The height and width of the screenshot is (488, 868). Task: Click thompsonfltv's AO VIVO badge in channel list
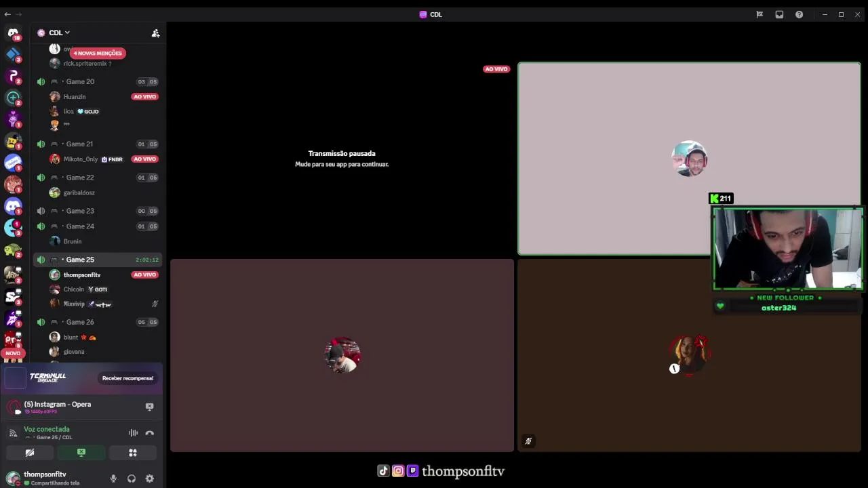point(145,274)
